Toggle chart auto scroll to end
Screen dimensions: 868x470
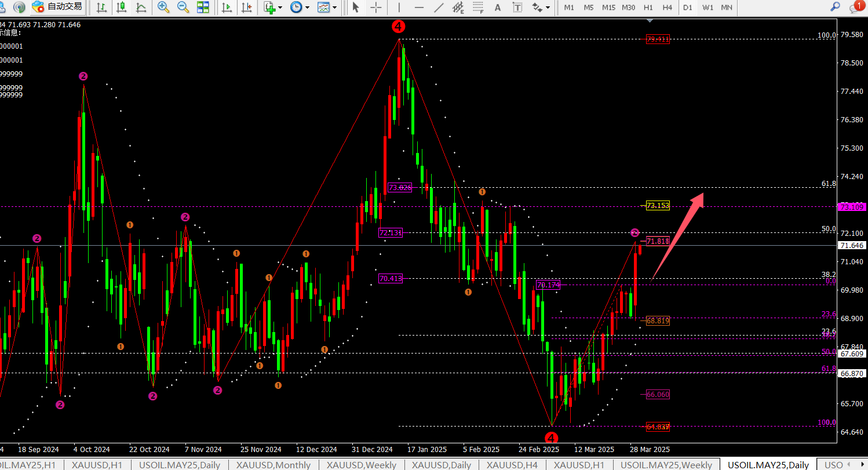tap(227, 8)
